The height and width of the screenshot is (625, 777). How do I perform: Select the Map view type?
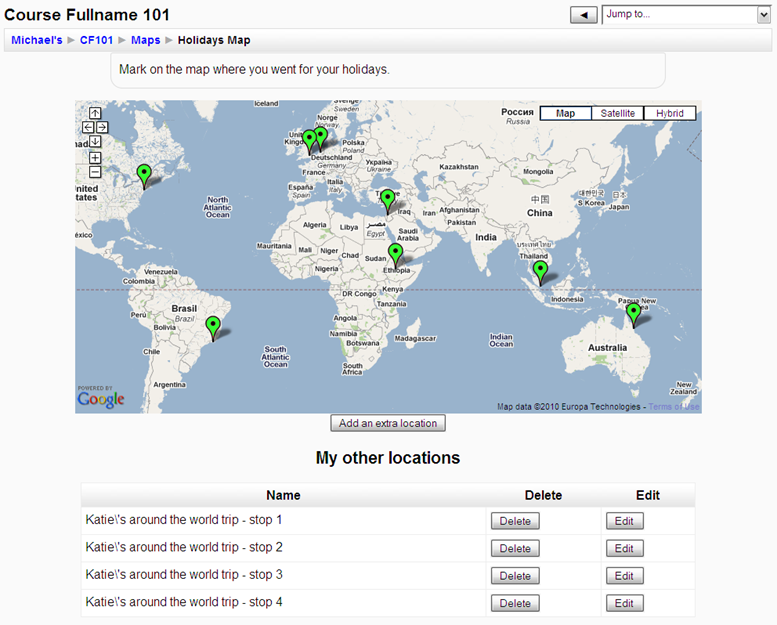click(565, 113)
